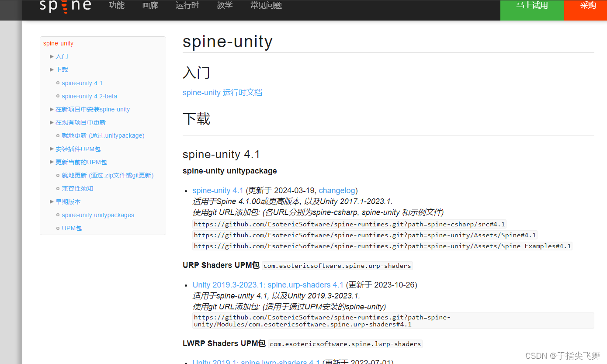Open 在新项目中安装spine-unity sidebar link
Screen dimensions: 607x364
(x=93, y=109)
